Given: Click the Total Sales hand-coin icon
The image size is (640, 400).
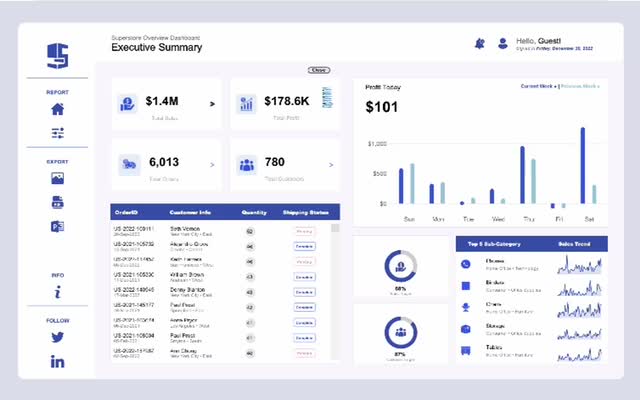Looking at the screenshot, I should tap(127, 104).
